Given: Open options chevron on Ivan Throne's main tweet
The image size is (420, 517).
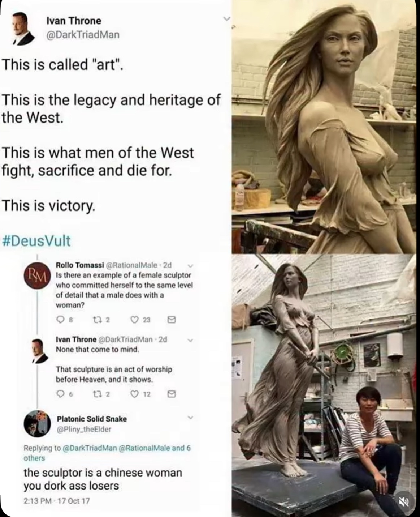Looking at the screenshot, I should tap(226, 18).
